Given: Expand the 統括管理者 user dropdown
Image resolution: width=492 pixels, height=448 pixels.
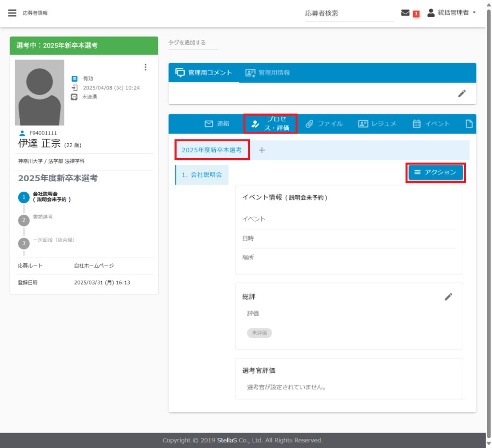Looking at the screenshot, I should (452, 13).
